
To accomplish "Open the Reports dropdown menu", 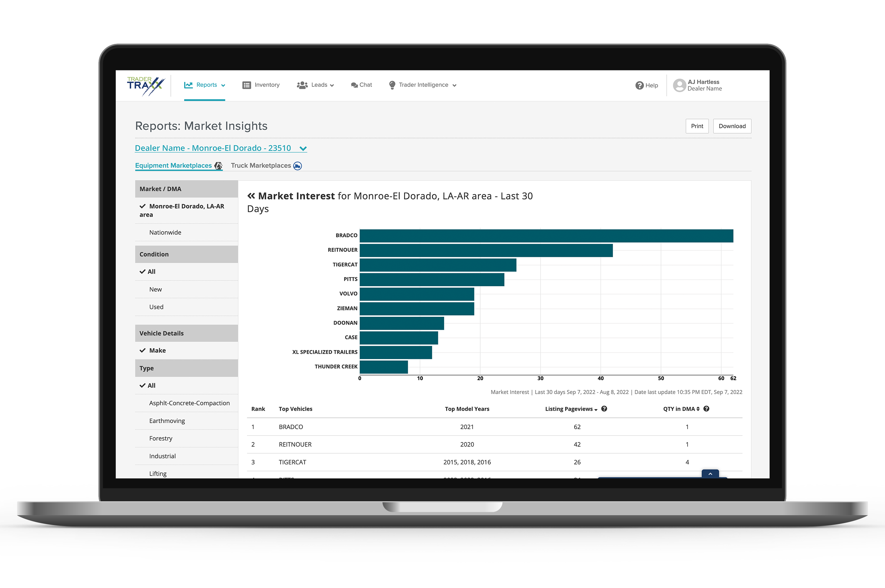I will click(204, 85).
